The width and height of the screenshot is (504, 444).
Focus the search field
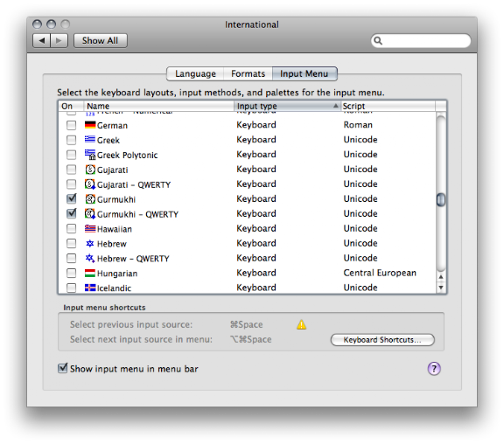[421, 41]
